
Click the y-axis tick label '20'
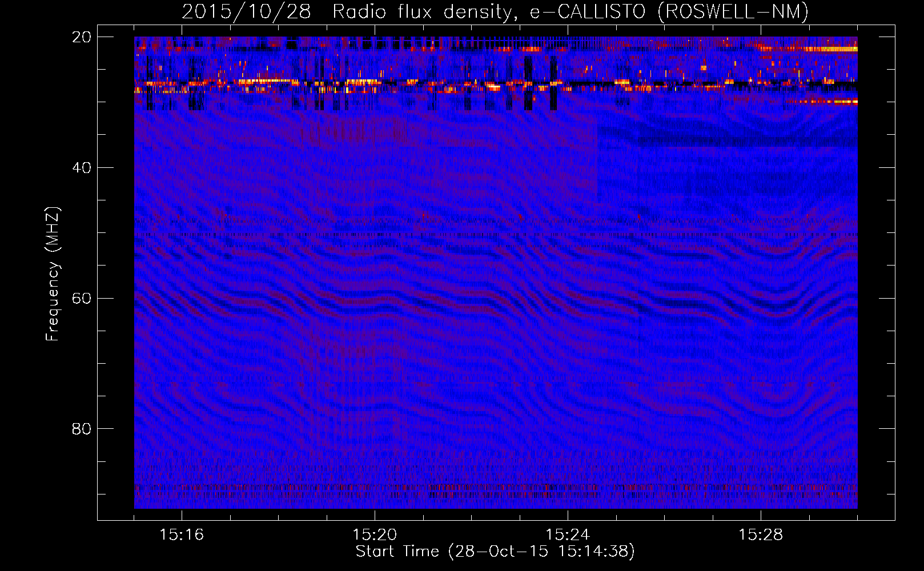[81, 37]
